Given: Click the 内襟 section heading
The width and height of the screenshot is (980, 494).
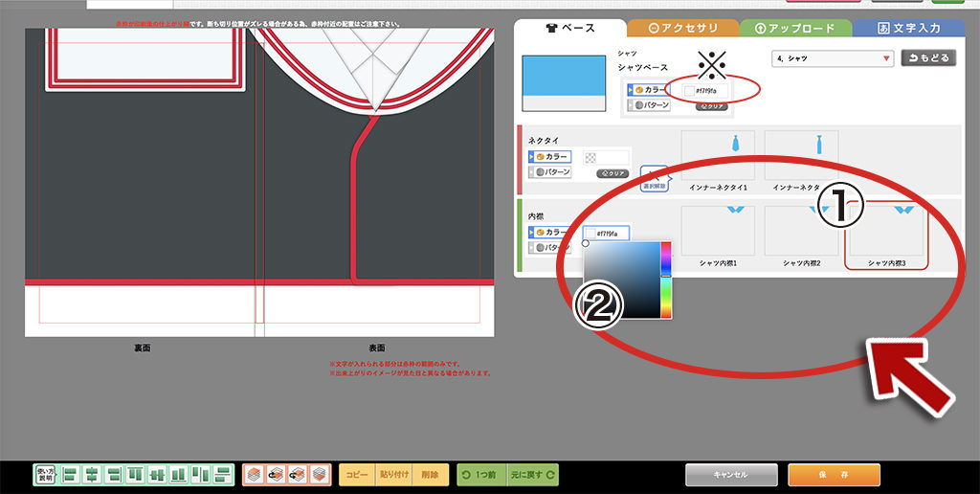Looking at the screenshot, I should click(536, 215).
